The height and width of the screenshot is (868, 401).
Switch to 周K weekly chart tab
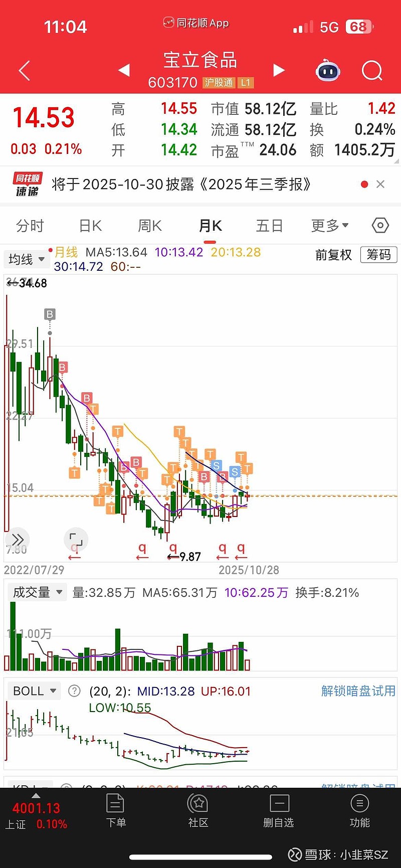[x=150, y=226]
